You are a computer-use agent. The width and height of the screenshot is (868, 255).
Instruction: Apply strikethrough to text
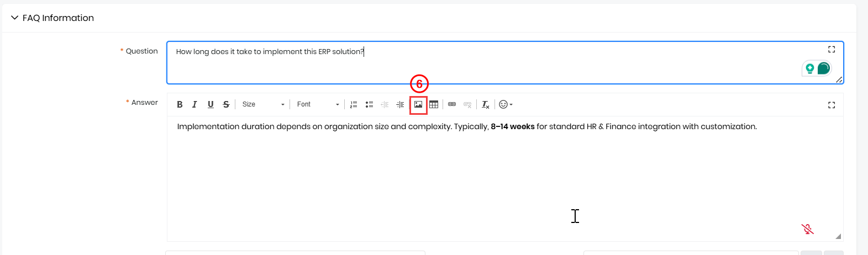click(226, 104)
